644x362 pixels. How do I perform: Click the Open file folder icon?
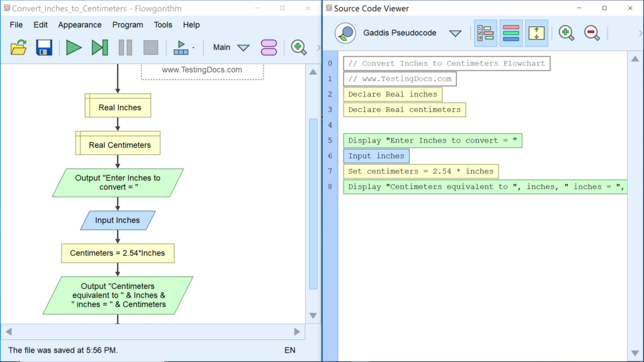click(19, 47)
